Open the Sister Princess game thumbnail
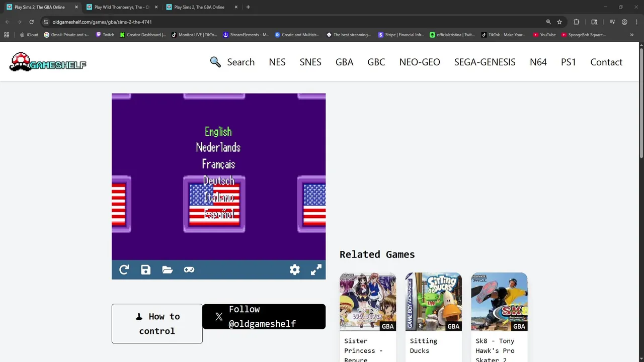Viewport: 644px width, 362px height. point(368,302)
